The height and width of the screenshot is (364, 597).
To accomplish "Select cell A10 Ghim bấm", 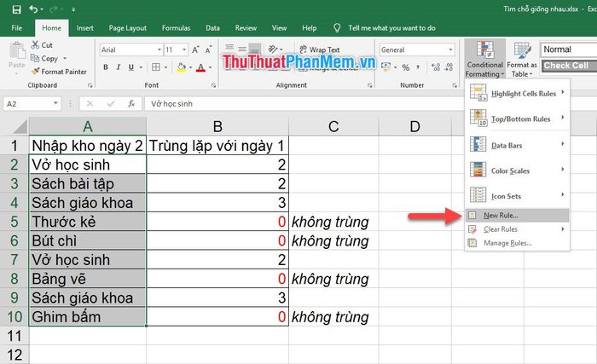I will pos(88,317).
